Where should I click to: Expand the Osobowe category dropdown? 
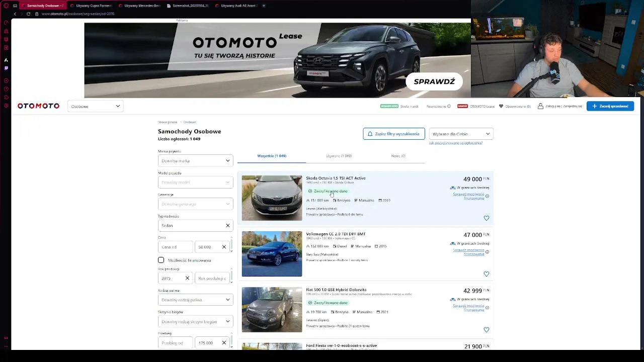95,106
